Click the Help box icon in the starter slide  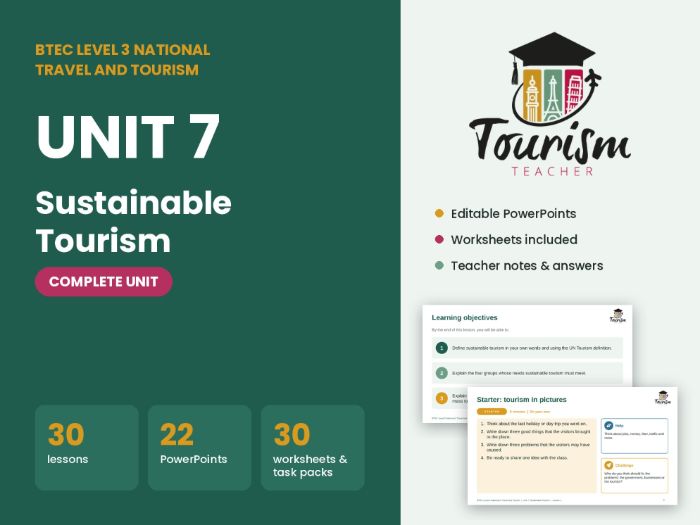[x=608, y=426]
